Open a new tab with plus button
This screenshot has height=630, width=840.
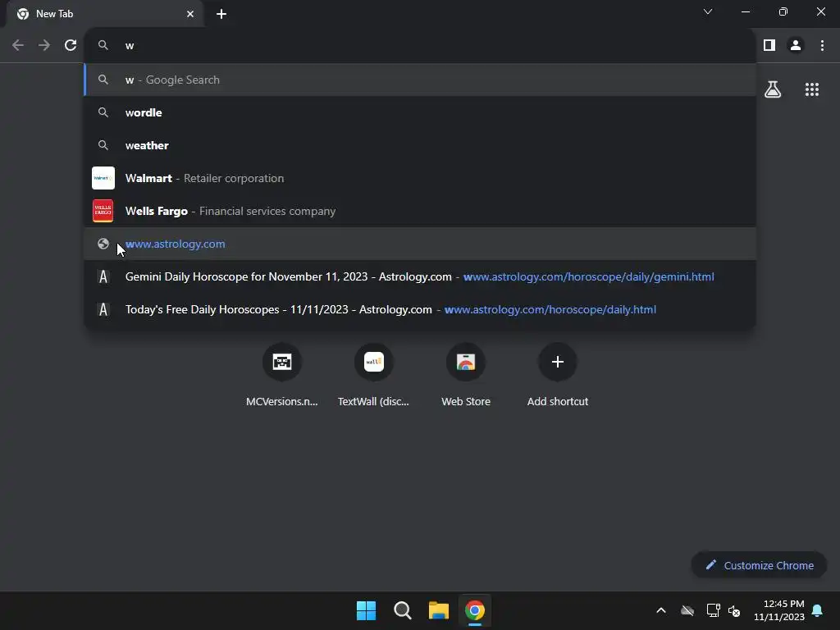click(x=221, y=14)
